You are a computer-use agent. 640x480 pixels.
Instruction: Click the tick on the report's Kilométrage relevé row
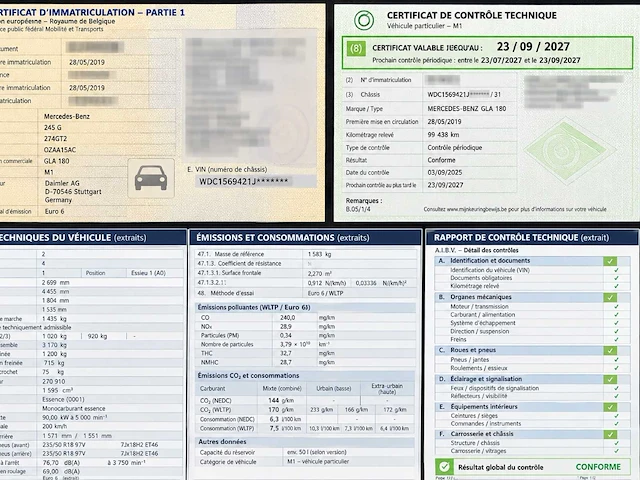pos(616,286)
